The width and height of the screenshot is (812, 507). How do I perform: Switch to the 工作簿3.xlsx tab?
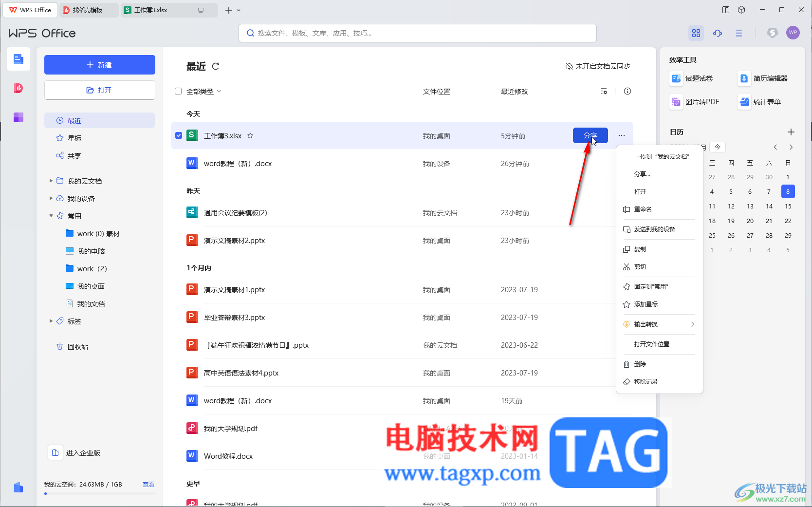(168, 10)
